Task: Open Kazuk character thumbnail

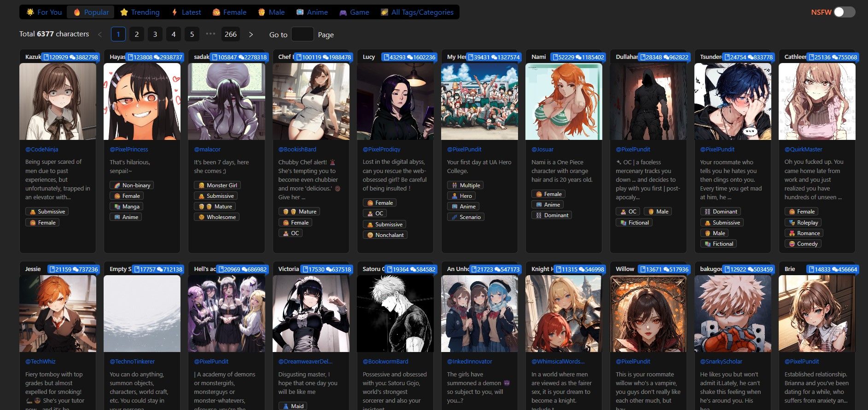Action: coord(58,101)
